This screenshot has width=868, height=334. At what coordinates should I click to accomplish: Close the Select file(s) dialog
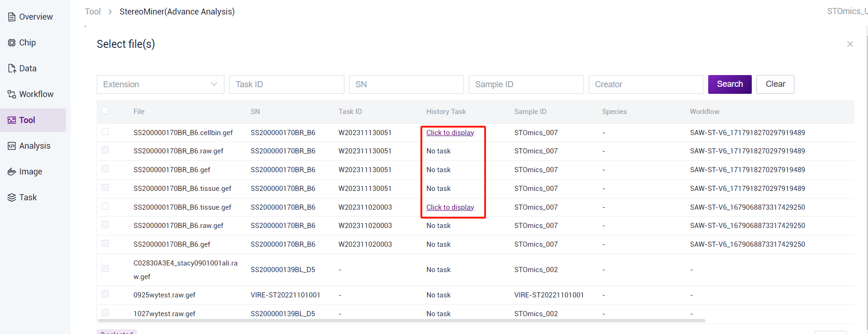click(x=850, y=44)
